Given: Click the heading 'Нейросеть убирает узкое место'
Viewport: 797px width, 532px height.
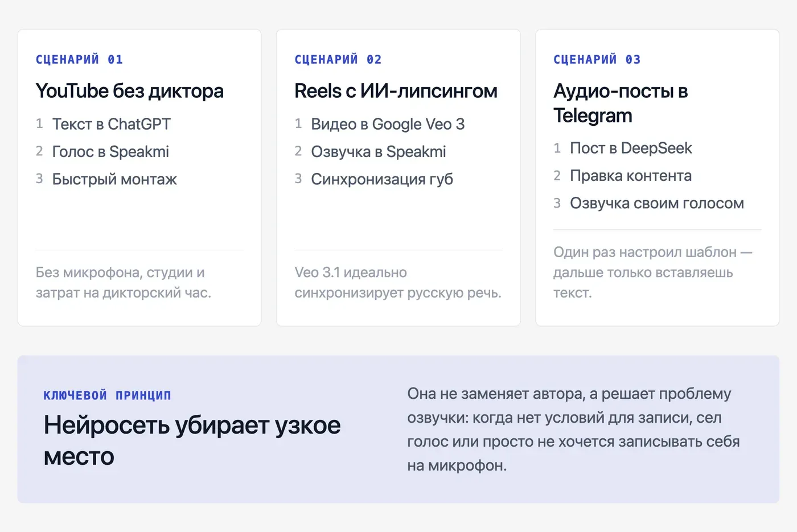Looking at the screenshot, I should coord(192,441).
